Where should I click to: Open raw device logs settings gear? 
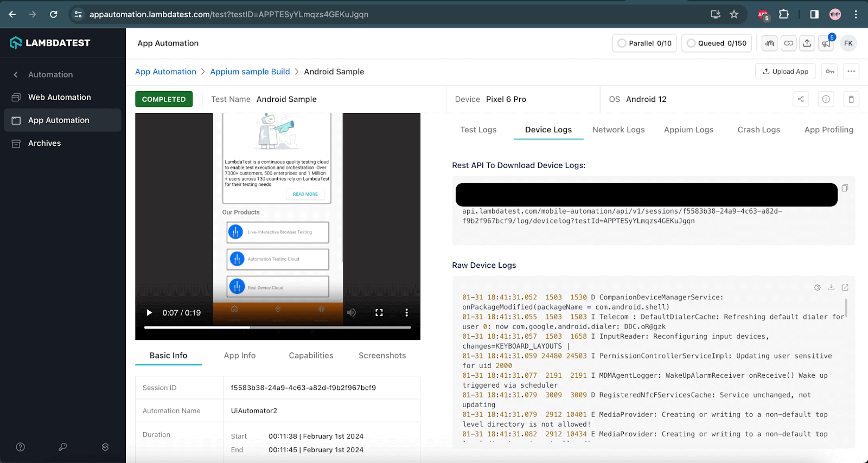click(x=818, y=287)
